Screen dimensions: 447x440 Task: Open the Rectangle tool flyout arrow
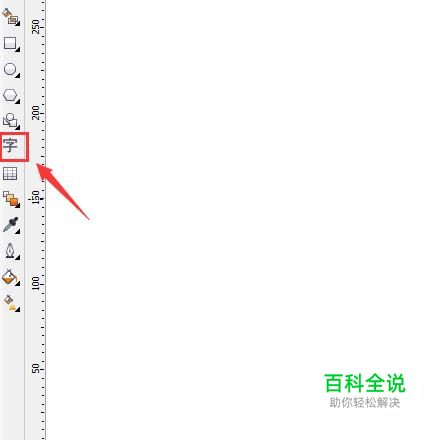18,50
